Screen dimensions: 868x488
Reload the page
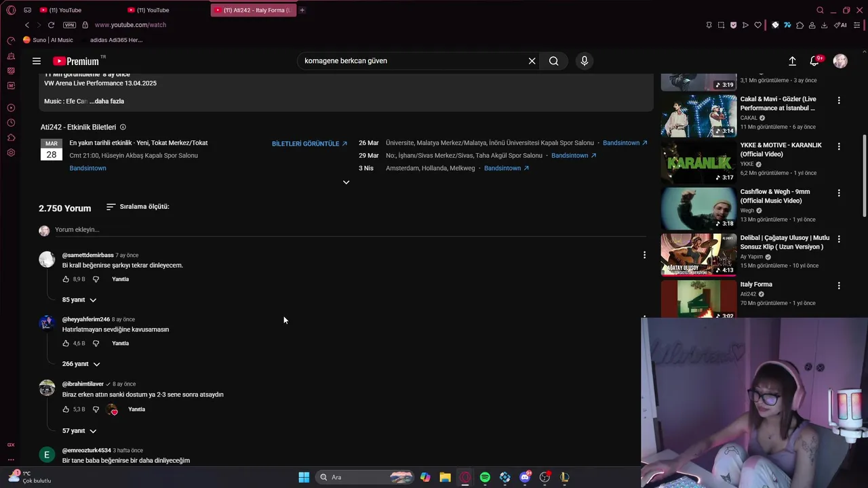tap(51, 25)
